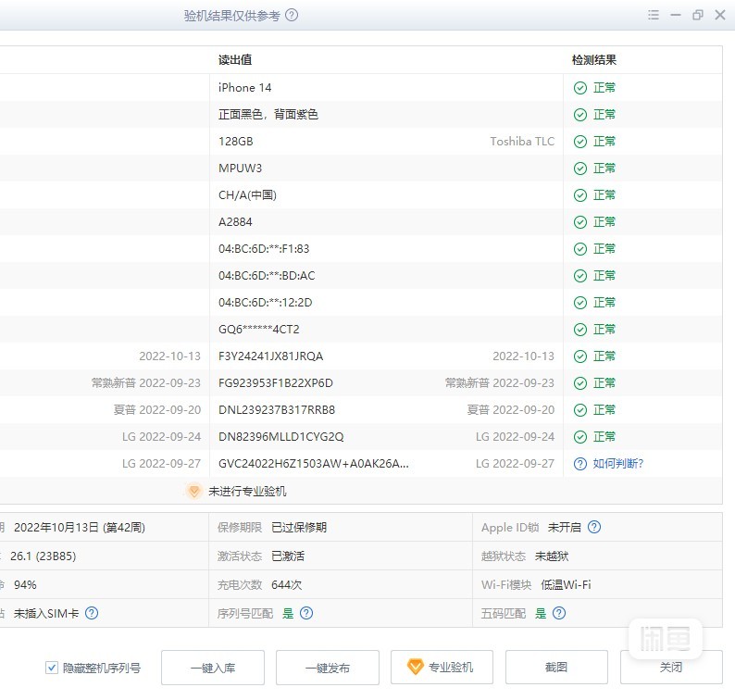Screen dimensions: 735x700
Task: Uncheck 隐藏整机序列号 checkbox
Action: [x=52, y=668]
